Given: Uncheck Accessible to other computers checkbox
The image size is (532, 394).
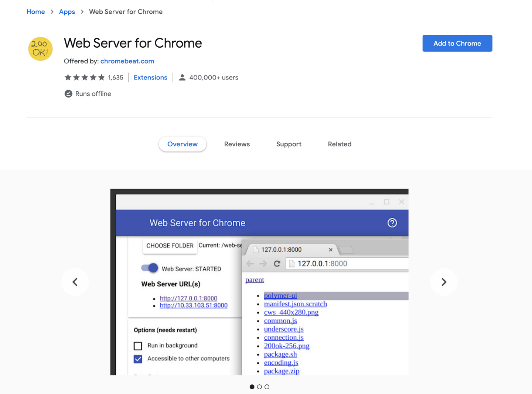Looking at the screenshot, I should [138, 359].
